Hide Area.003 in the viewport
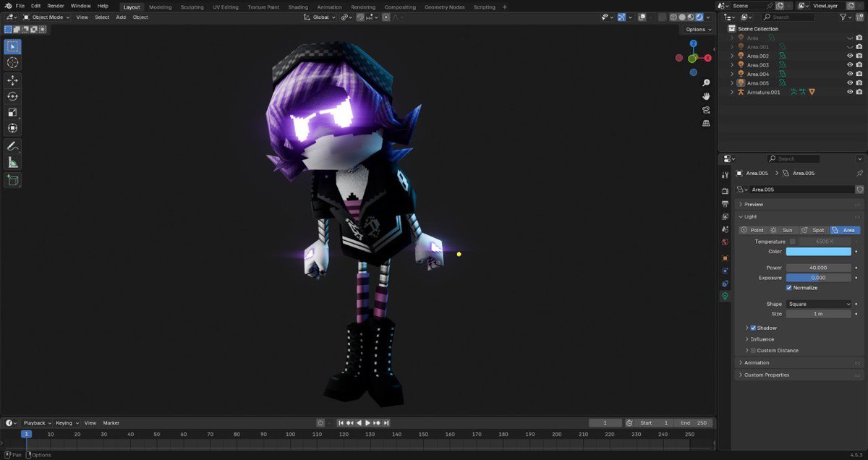The width and height of the screenshot is (868, 460). pyautogui.click(x=850, y=65)
